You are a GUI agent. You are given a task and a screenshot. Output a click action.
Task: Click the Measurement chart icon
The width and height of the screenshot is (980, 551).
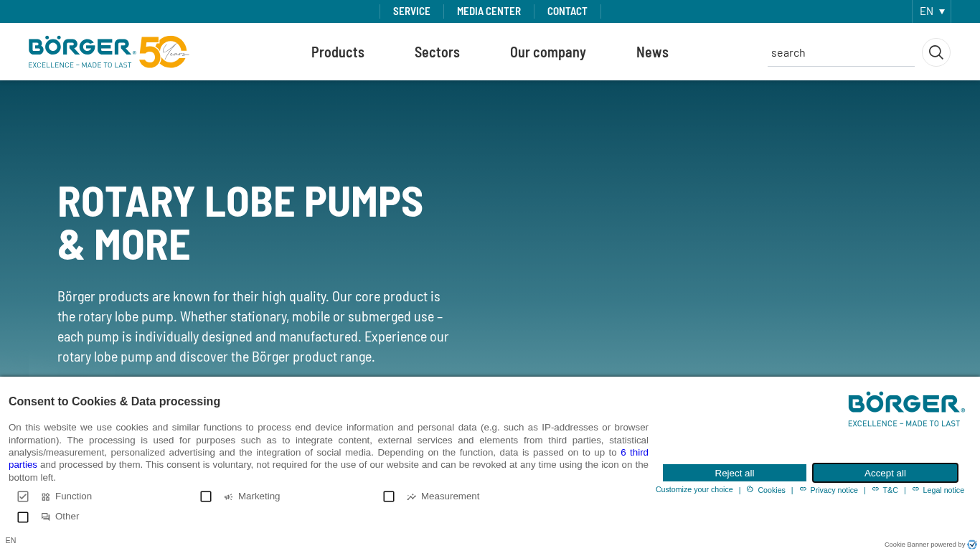(411, 496)
